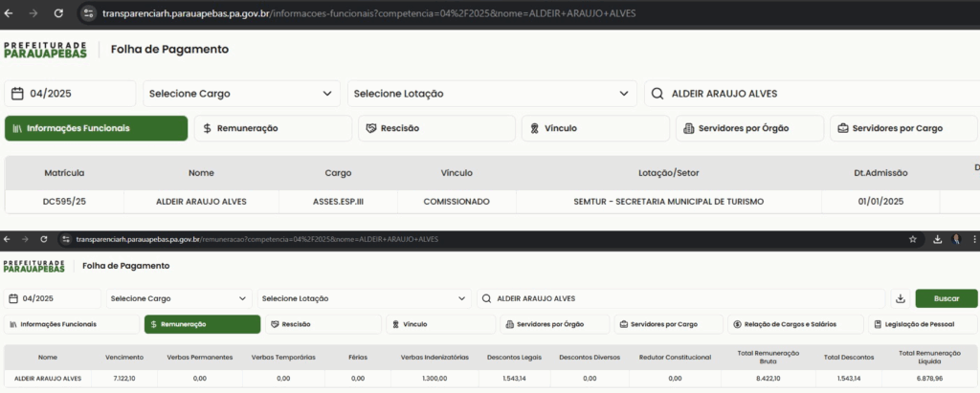Bookmark page with star icon in lower window

pos(913,239)
